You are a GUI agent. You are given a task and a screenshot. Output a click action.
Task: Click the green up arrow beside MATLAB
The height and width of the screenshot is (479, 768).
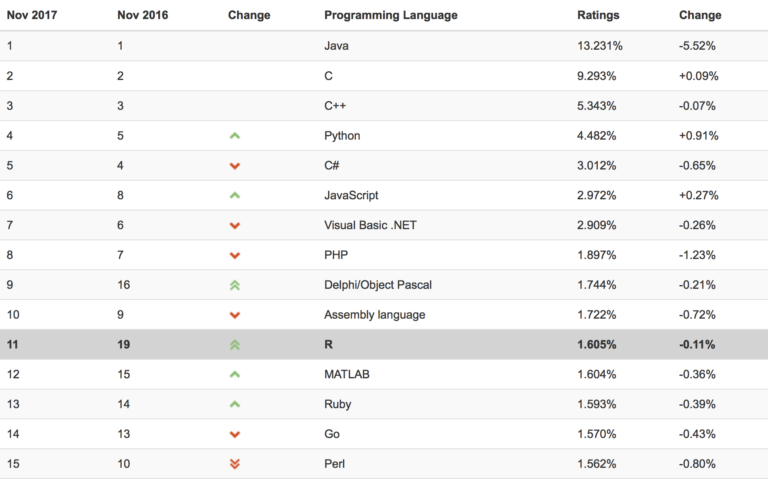point(235,375)
